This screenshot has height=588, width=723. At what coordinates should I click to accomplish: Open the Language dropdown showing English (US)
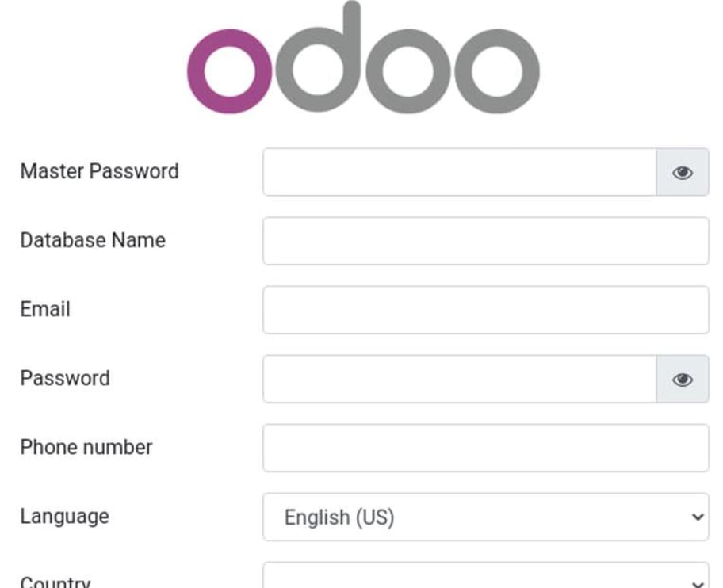pos(486,517)
